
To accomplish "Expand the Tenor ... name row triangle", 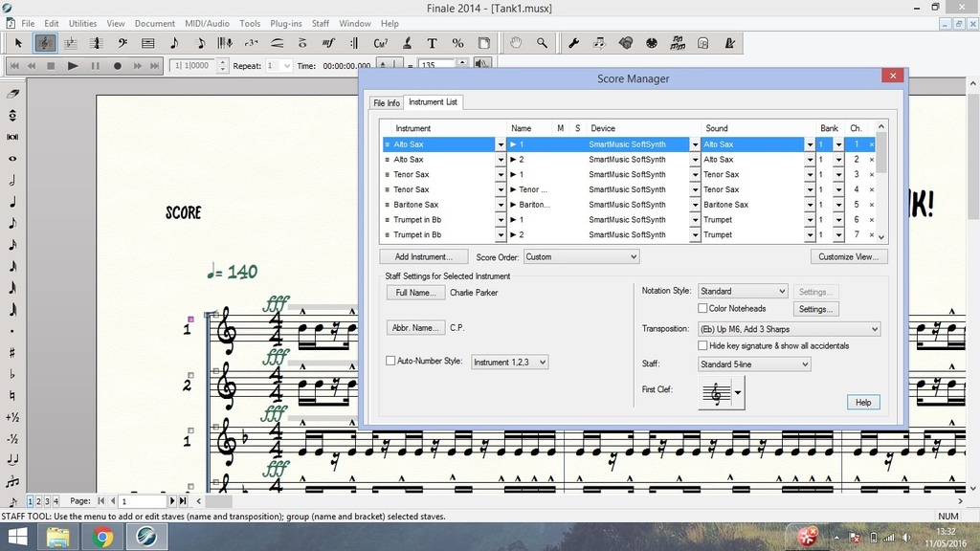I will 513,189.
